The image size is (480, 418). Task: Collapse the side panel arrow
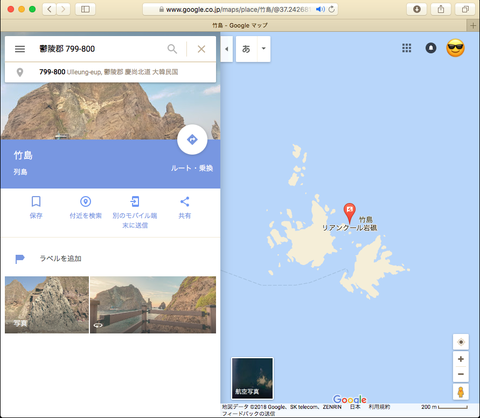(227, 49)
